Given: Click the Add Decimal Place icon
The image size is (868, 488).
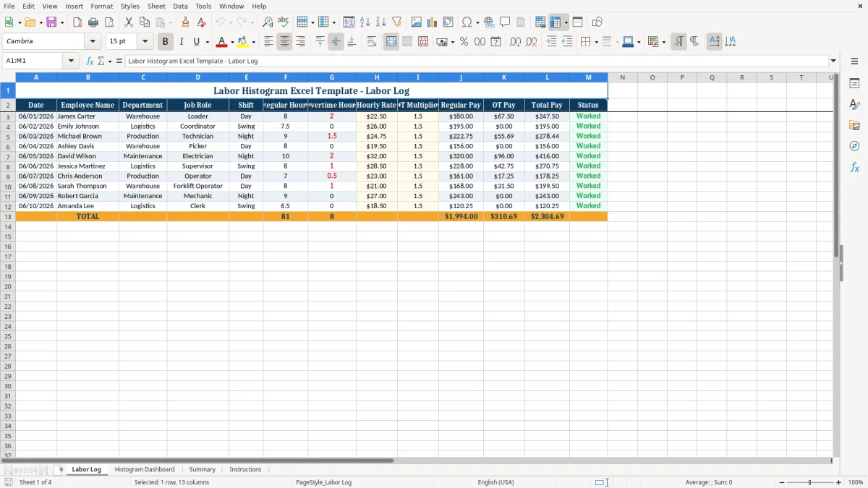Looking at the screenshot, I should click(x=515, y=42).
